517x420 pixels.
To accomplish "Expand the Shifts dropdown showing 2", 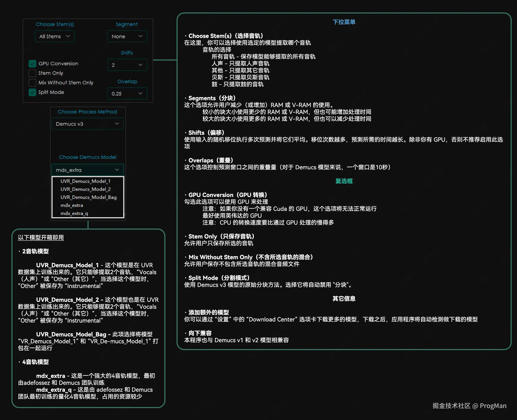I will 127,65.
